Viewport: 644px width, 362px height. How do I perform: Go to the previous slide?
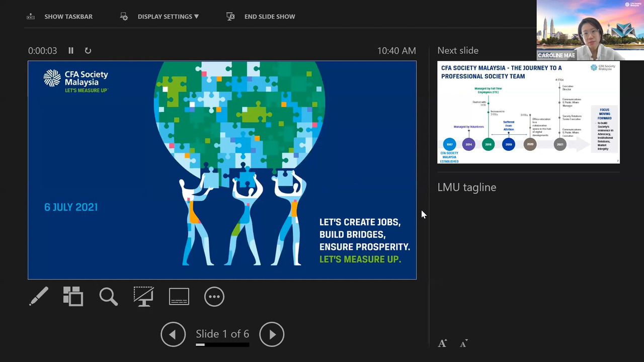click(x=173, y=334)
